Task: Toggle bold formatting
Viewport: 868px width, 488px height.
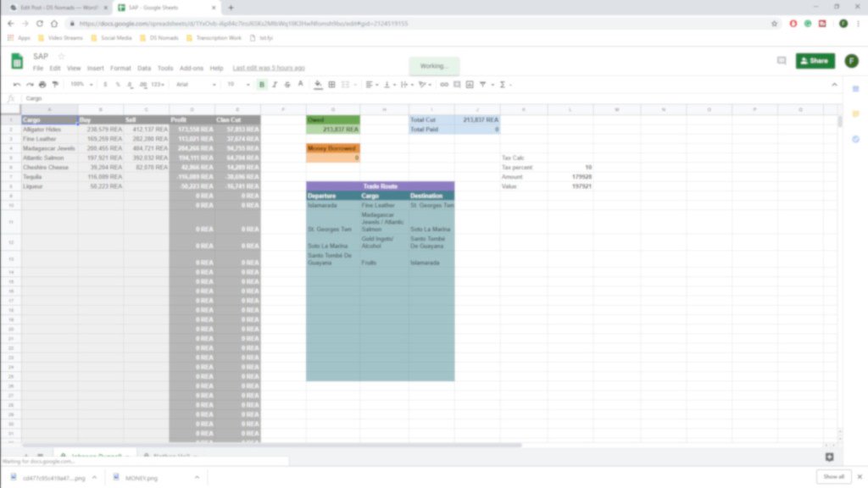Action: click(x=262, y=85)
